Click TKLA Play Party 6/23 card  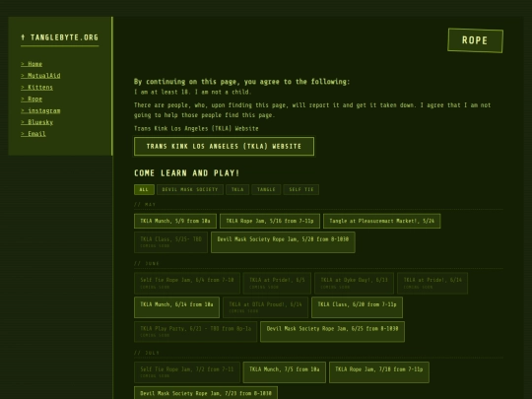click(195, 331)
